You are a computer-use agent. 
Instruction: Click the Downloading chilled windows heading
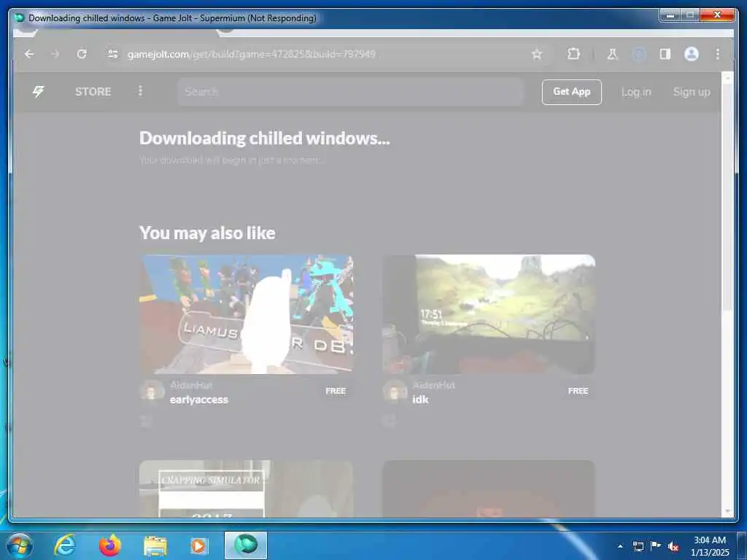(264, 138)
